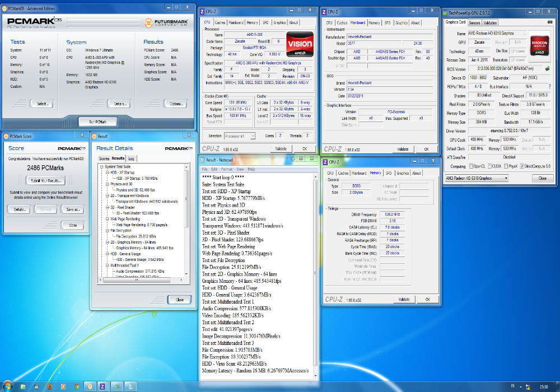Open the GPU selection dropdown in GPU-Z
This screenshot has height=392, width=560.
point(477,178)
